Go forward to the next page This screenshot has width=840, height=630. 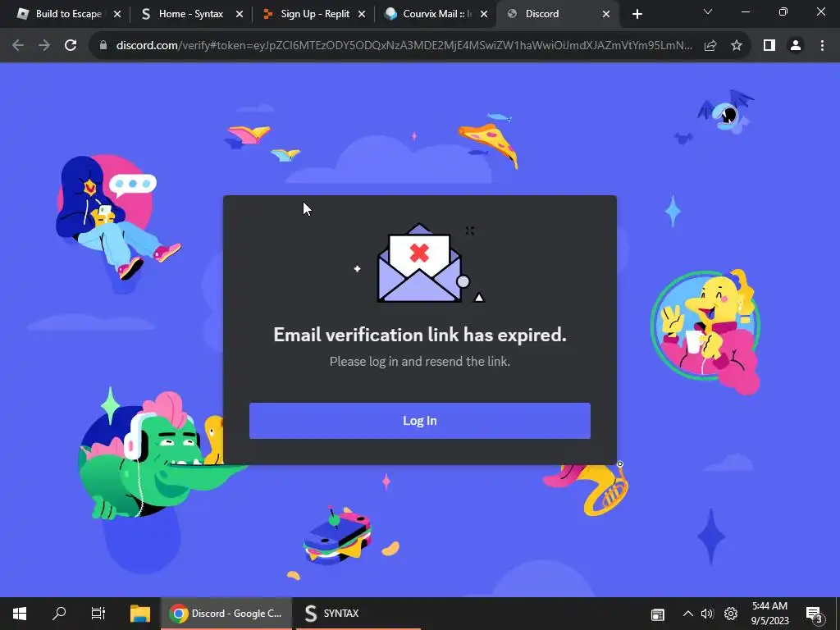tap(44, 46)
